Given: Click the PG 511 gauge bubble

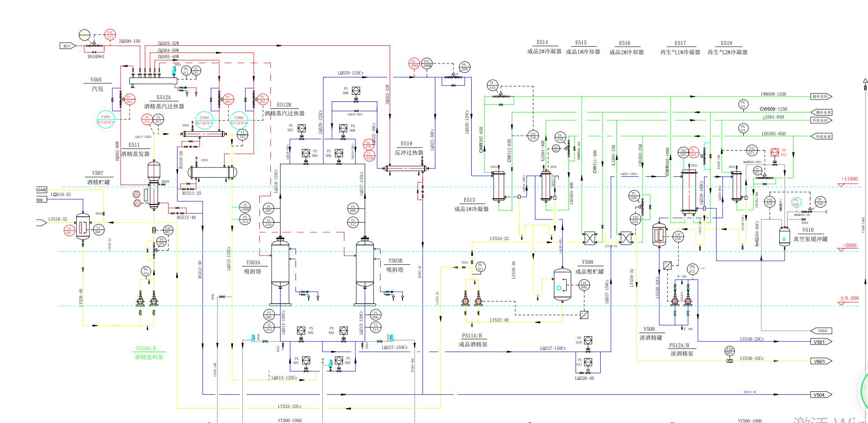Looking at the screenshot, I should point(480,267).
